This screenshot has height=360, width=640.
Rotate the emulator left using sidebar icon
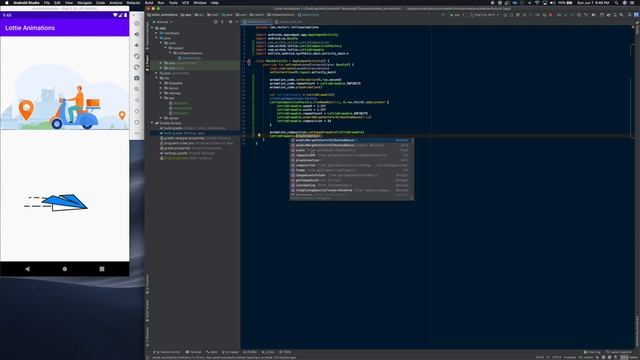point(137,56)
